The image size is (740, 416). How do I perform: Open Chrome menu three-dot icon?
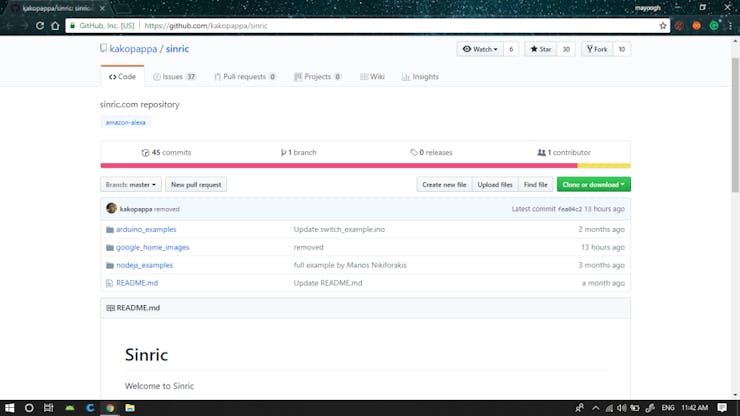point(731,26)
